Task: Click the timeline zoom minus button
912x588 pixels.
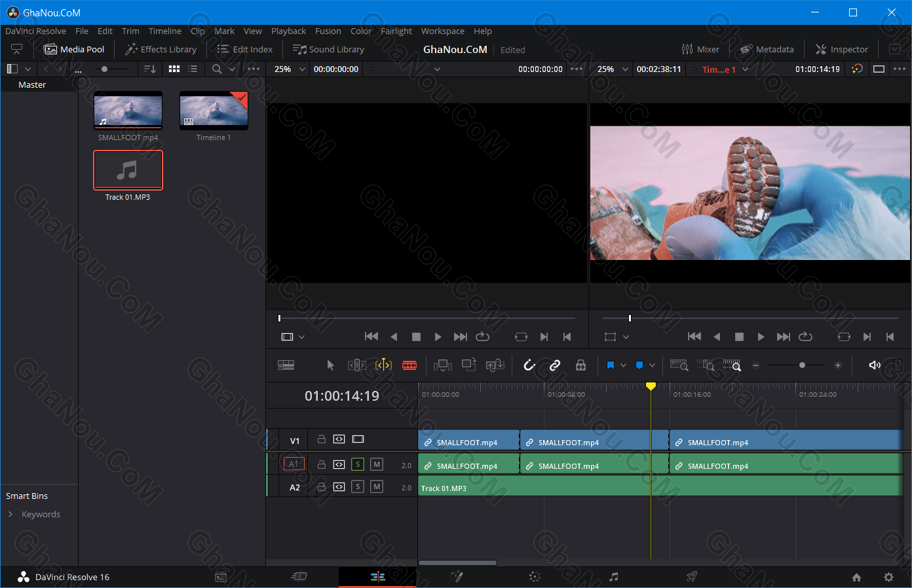Action: pos(755,365)
